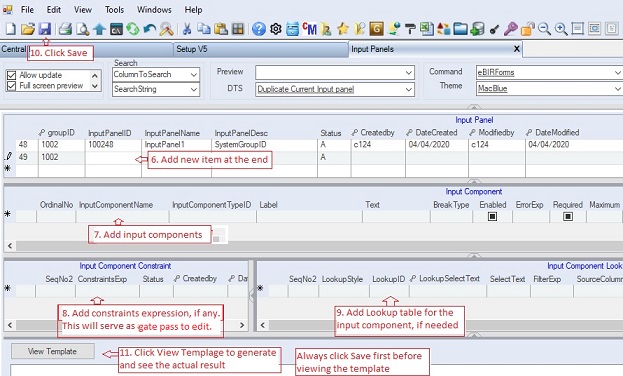This screenshot has width=623, height=376.
Task: Click the InputComponentName cell in new row
Action: (122, 216)
